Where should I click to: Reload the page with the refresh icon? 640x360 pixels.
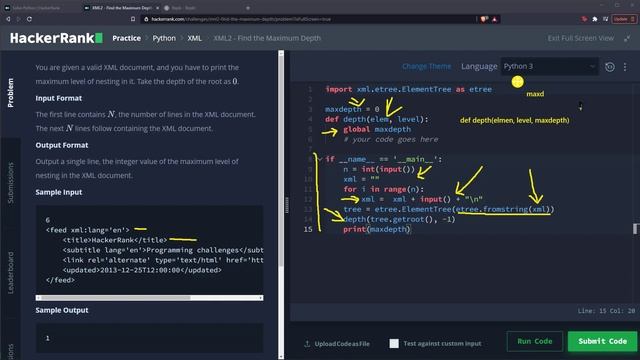click(29, 19)
